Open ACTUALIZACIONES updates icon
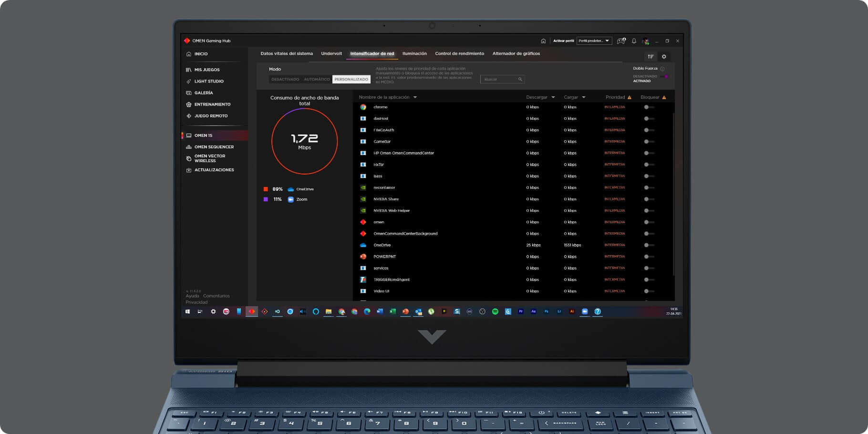868x434 pixels. 189,170
